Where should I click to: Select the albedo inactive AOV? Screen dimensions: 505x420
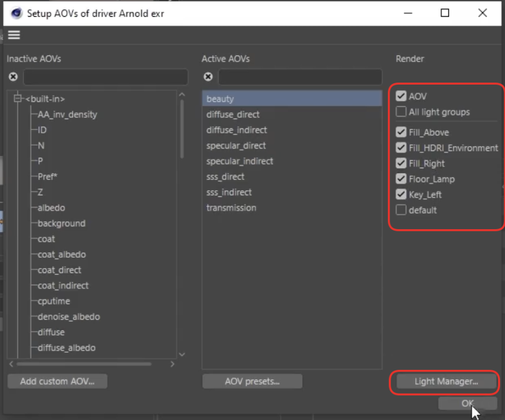[51, 208]
